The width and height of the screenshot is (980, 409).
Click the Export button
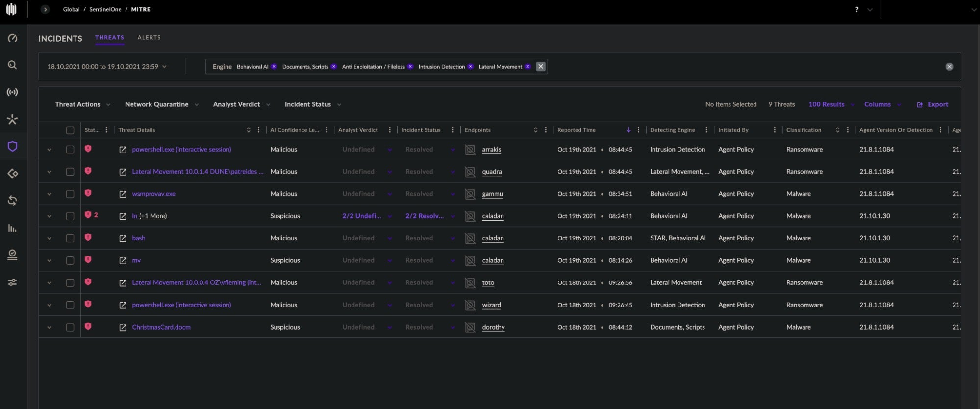[932, 104]
